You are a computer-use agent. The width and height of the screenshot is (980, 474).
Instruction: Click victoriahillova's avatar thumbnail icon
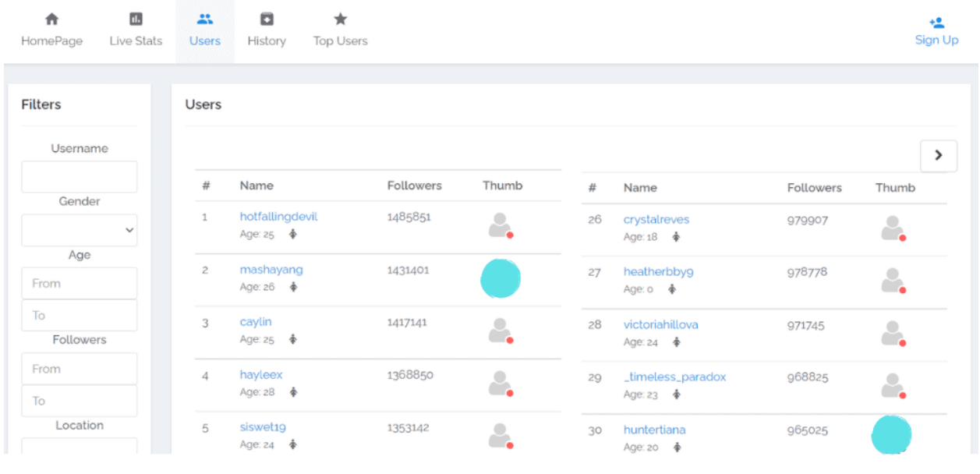893,334
